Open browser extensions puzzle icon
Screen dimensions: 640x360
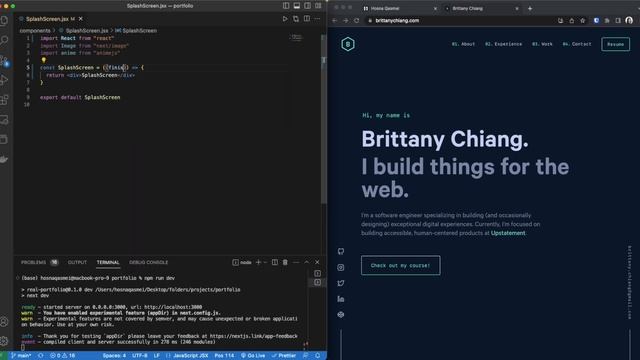(607, 20)
